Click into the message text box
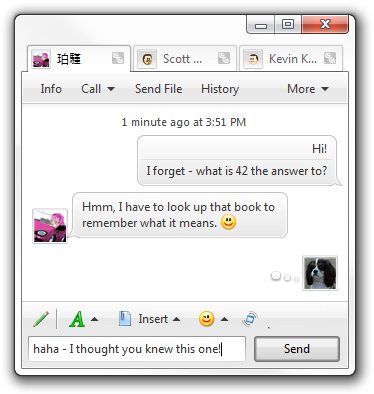 pos(137,349)
